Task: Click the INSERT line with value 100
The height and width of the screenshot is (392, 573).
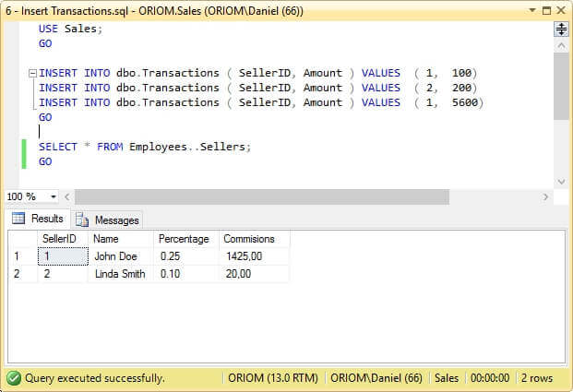Action: click(x=258, y=73)
